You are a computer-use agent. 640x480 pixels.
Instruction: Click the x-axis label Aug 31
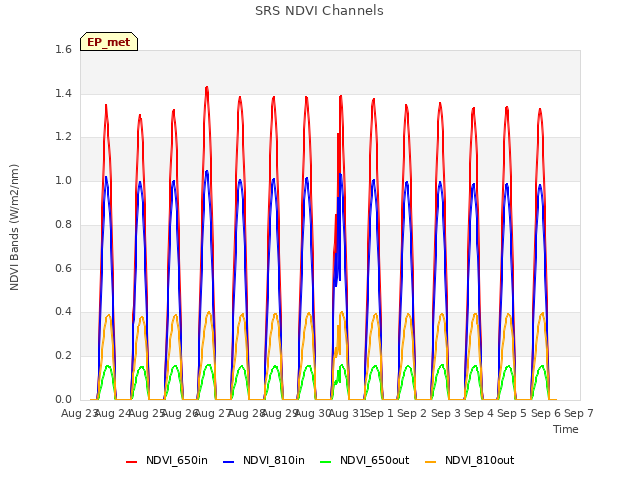(x=346, y=413)
